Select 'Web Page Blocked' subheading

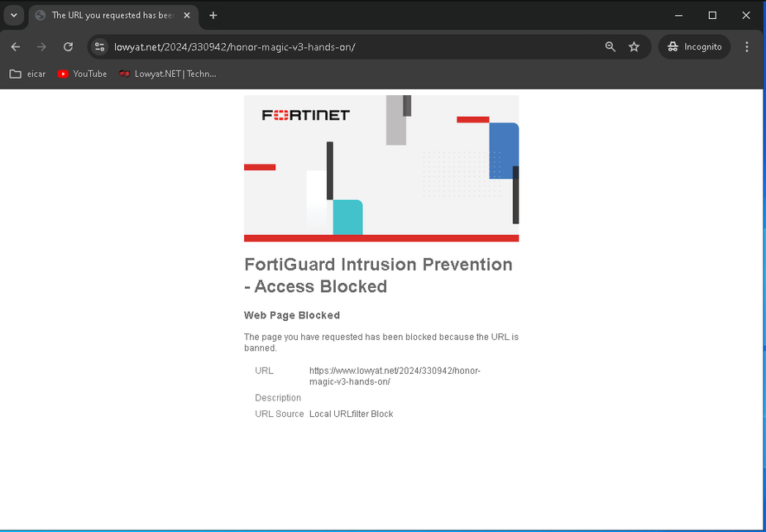[292, 315]
